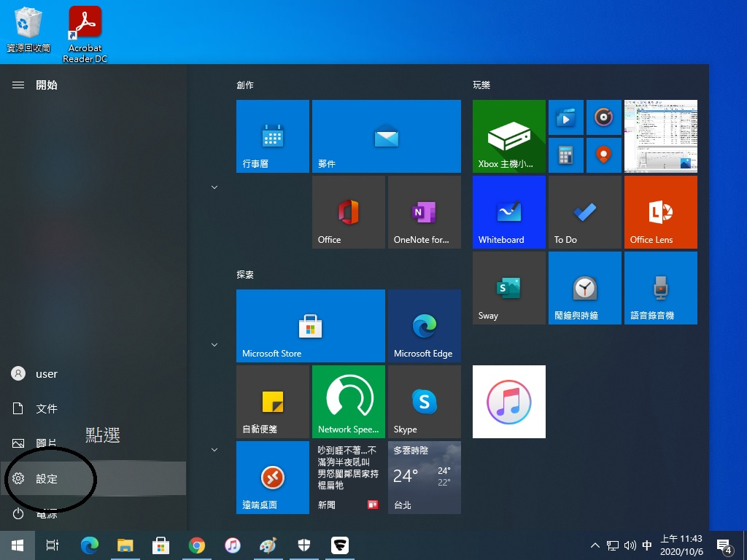
Task: Click the 創作 group header
Action: click(x=245, y=85)
